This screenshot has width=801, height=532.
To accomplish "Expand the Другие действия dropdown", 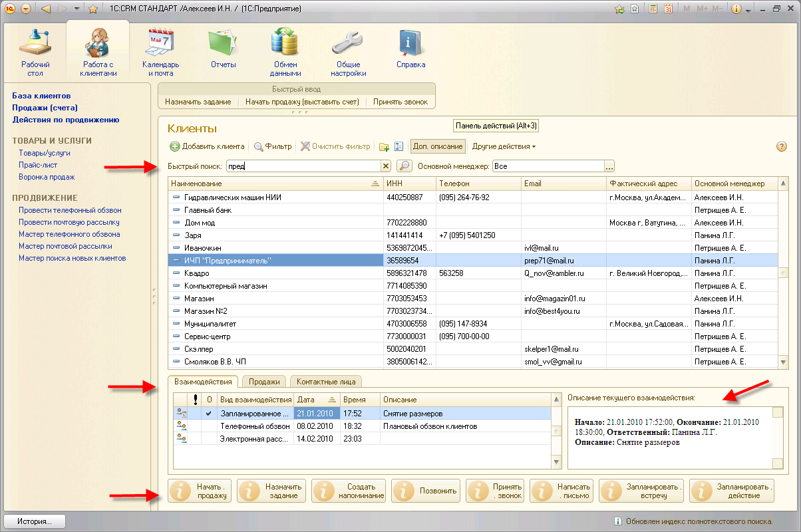I will (504, 146).
